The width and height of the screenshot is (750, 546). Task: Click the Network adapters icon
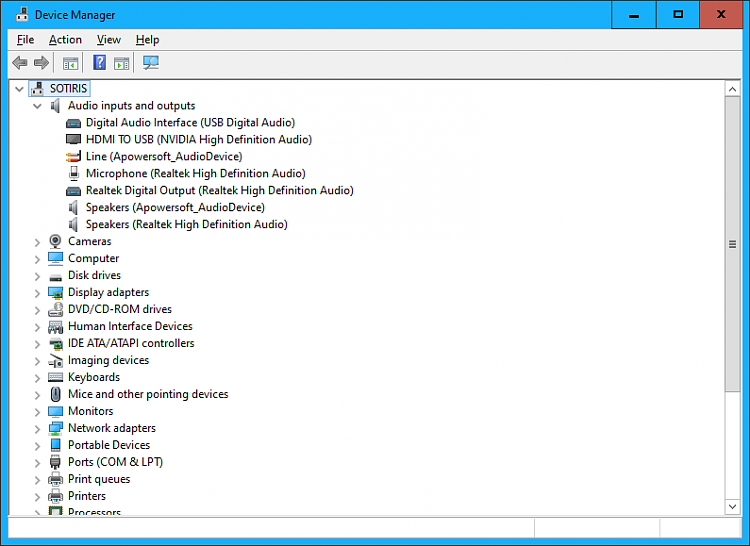[x=55, y=428]
